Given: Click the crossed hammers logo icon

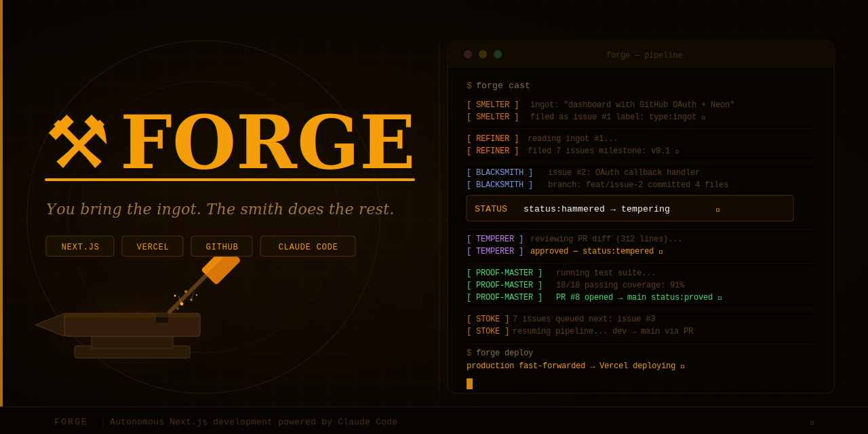Looking at the screenshot, I should 79,141.
